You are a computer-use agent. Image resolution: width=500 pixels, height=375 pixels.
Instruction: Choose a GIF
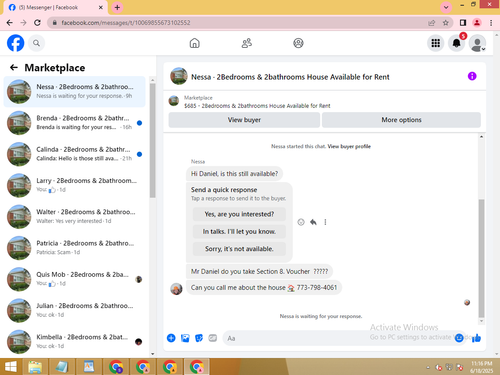213,338
